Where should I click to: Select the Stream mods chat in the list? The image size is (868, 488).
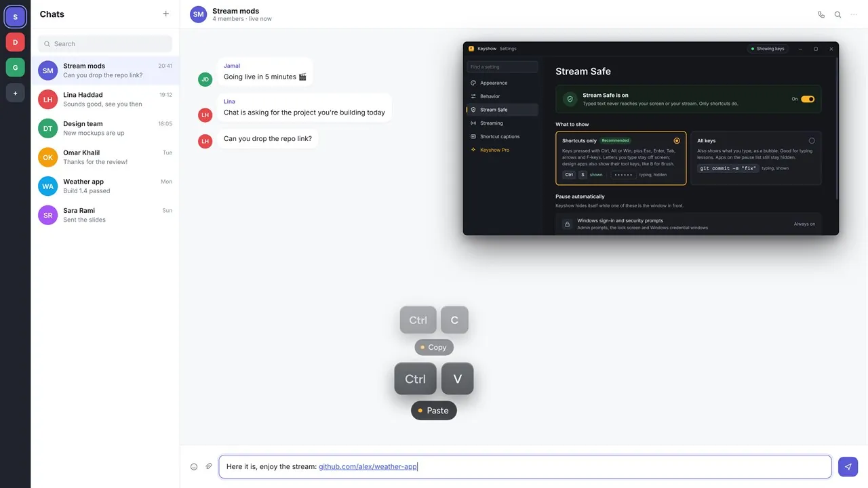click(105, 70)
